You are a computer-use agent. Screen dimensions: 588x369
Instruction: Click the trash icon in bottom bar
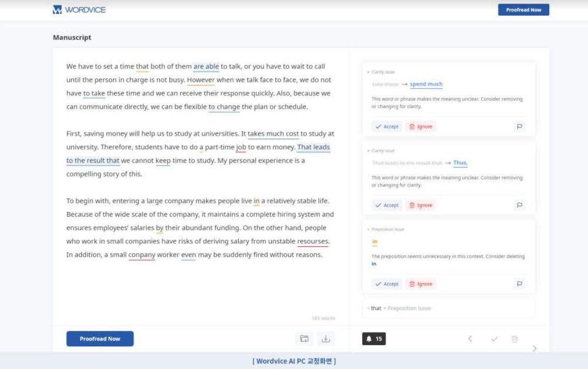pos(514,339)
